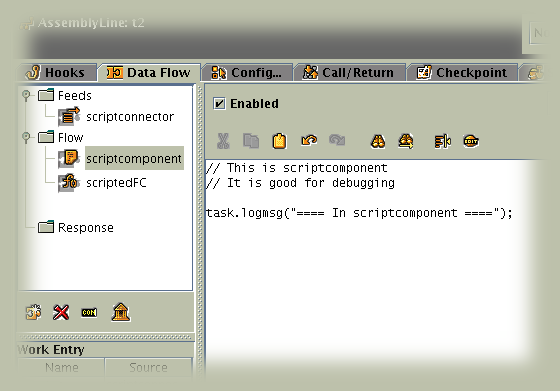Select scriptcomponent in the Flow tree
Screen dimensions: 560x391
point(134,158)
